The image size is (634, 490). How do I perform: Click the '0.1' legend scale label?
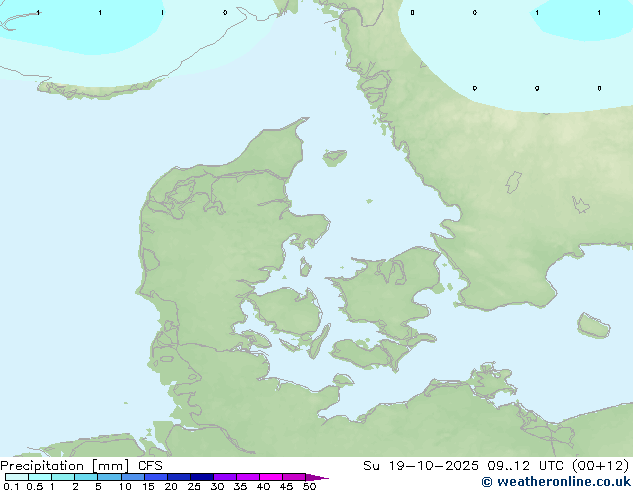click(x=11, y=486)
